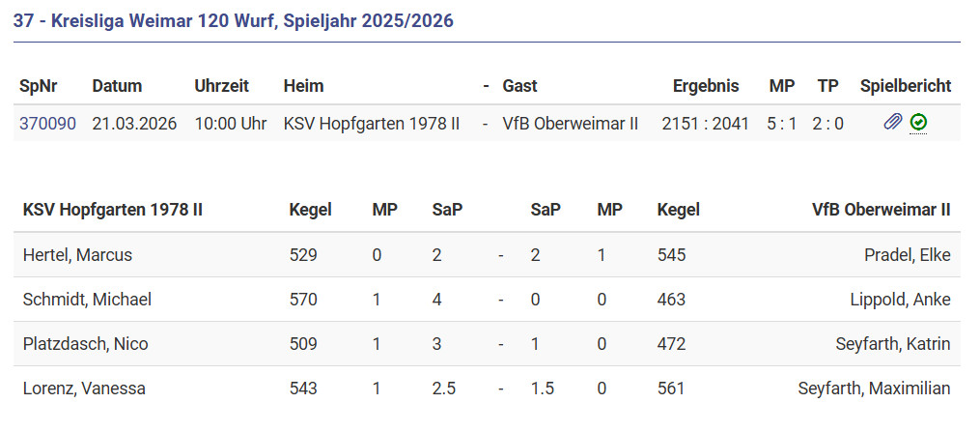The height and width of the screenshot is (432, 980).
Task: Click the 10:00 Uhr kickoff time
Action: [230, 124]
